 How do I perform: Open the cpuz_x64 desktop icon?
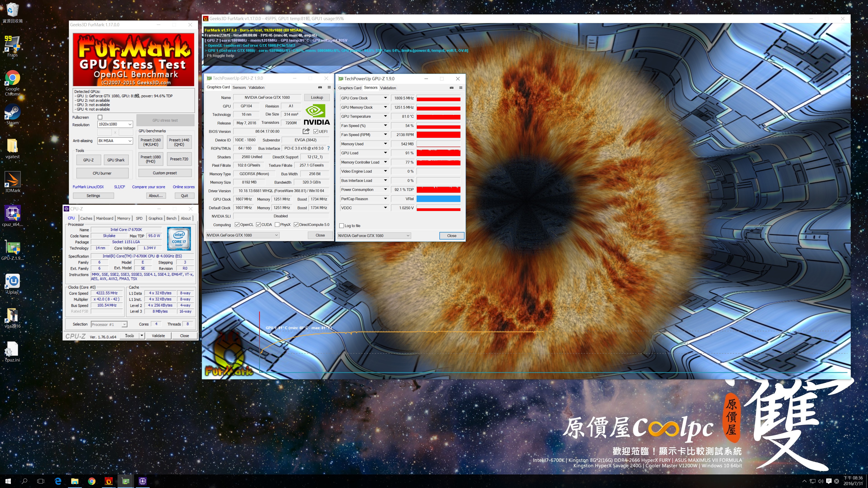click(x=12, y=216)
